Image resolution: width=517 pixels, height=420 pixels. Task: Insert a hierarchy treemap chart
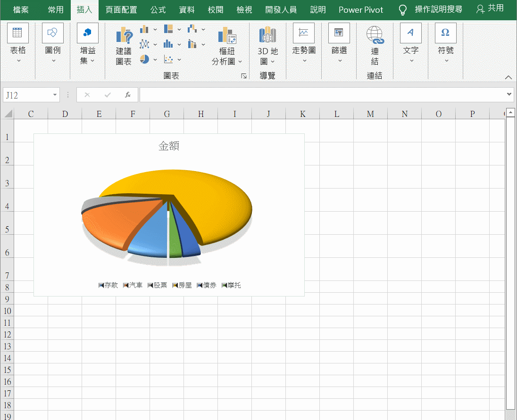tap(168, 29)
